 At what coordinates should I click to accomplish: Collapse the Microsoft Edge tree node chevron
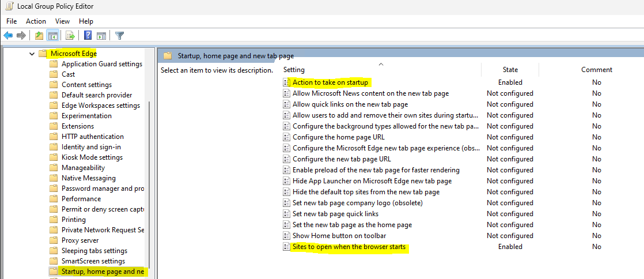(x=32, y=54)
